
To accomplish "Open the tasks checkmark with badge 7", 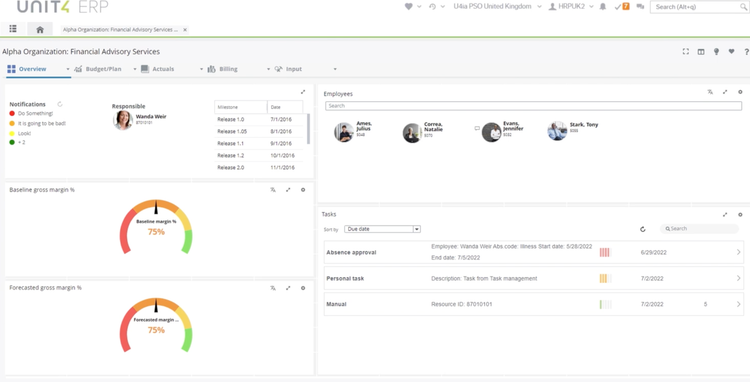I will coord(622,7).
